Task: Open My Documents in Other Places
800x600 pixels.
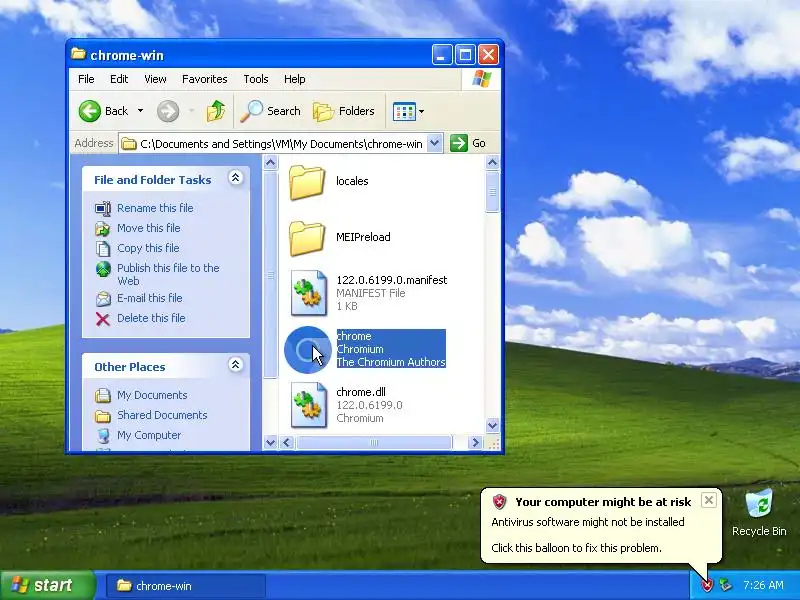Action: pos(152,395)
